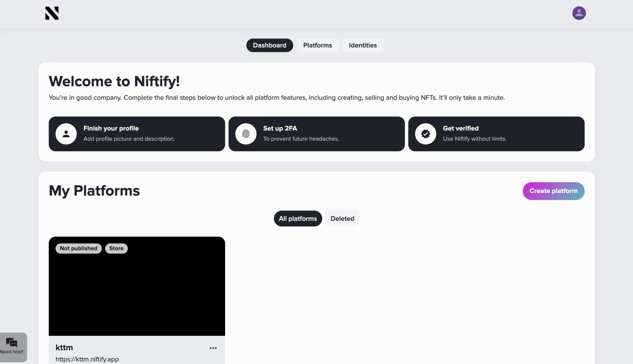Screen dimensions: 633x364
Task: Select the All platforms filter
Action: (x=298, y=218)
